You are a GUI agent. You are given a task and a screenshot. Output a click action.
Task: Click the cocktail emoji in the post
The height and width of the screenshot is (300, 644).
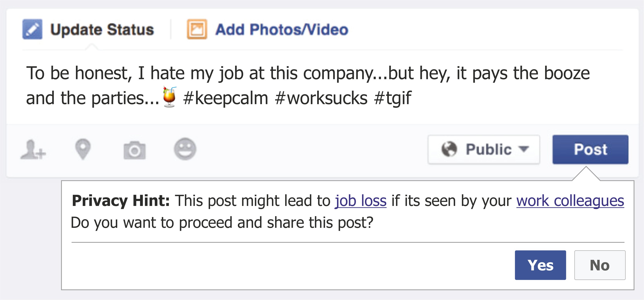click(170, 97)
